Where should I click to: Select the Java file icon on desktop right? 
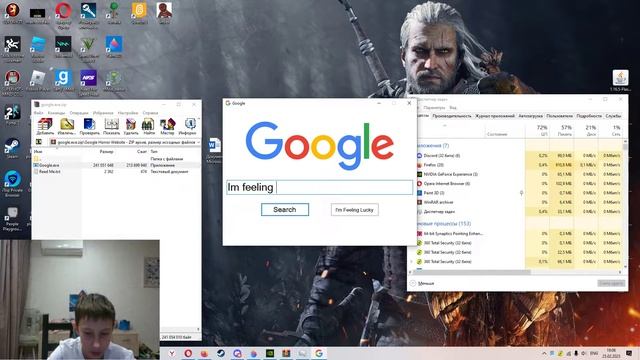pos(620,80)
